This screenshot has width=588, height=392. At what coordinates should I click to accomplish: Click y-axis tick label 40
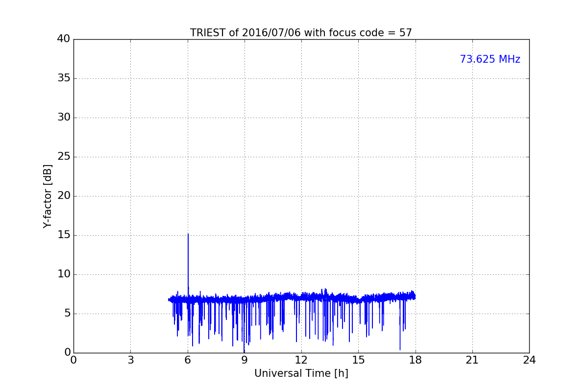64,39
